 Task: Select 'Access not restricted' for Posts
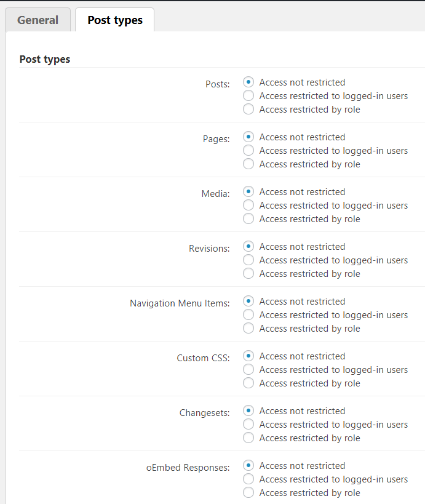tap(248, 82)
